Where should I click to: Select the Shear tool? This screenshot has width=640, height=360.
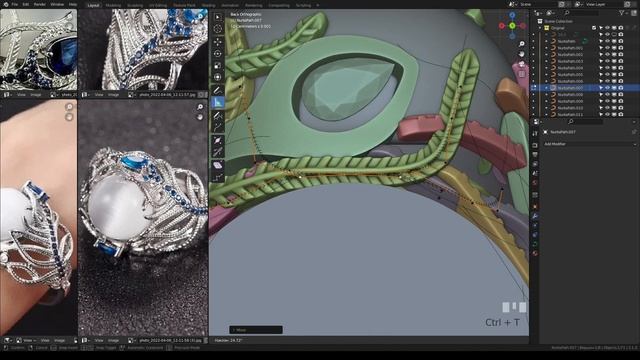tap(218, 165)
